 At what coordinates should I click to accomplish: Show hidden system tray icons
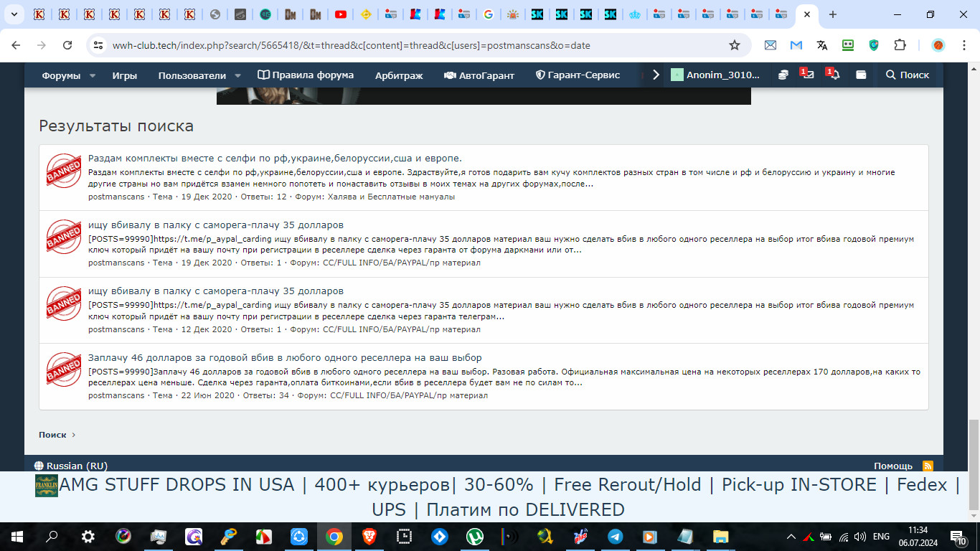pos(791,536)
